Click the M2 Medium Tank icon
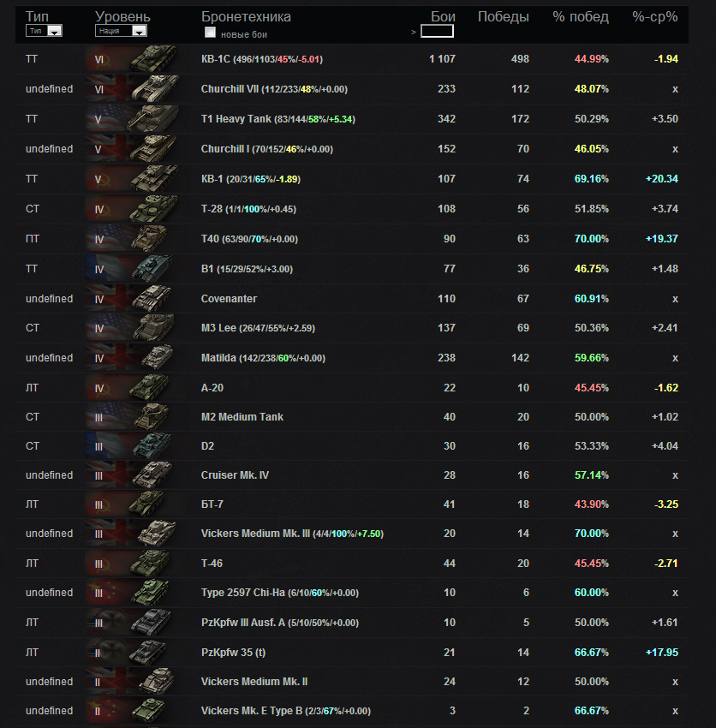 click(x=152, y=417)
